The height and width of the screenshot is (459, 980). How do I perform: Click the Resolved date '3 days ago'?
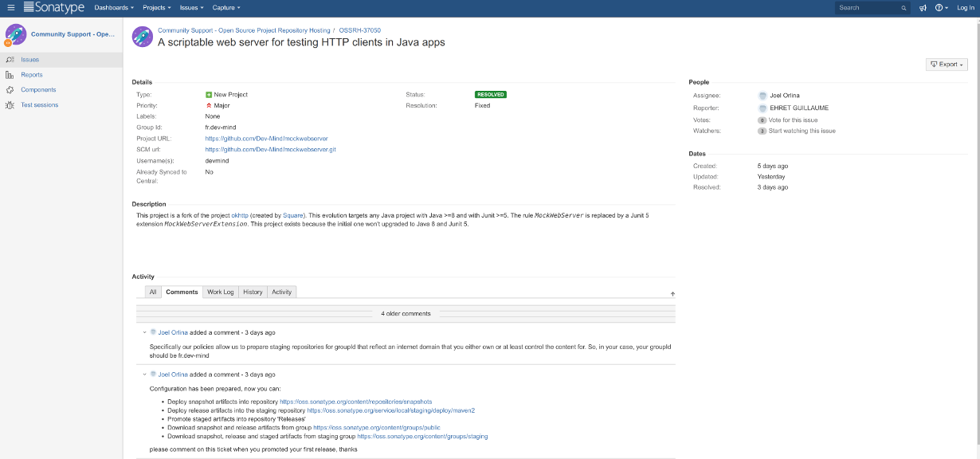[773, 187]
